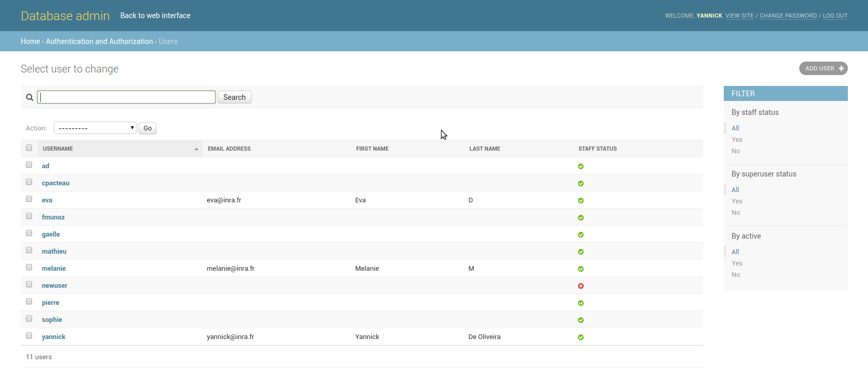868x382 pixels.
Task: Click staff status icon for gaelle
Action: point(581,234)
